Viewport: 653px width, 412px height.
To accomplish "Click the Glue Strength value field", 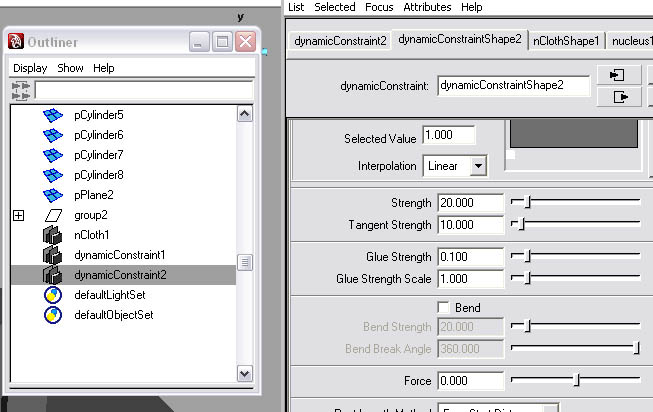I will [x=471, y=257].
